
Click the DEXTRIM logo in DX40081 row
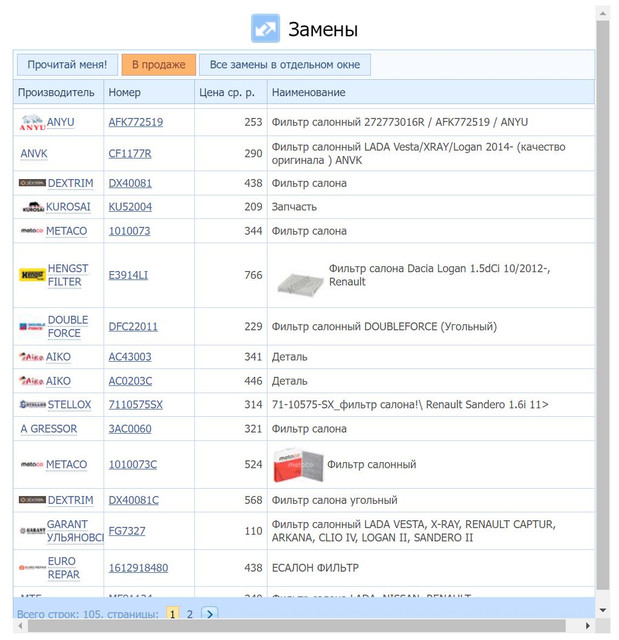point(32,183)
